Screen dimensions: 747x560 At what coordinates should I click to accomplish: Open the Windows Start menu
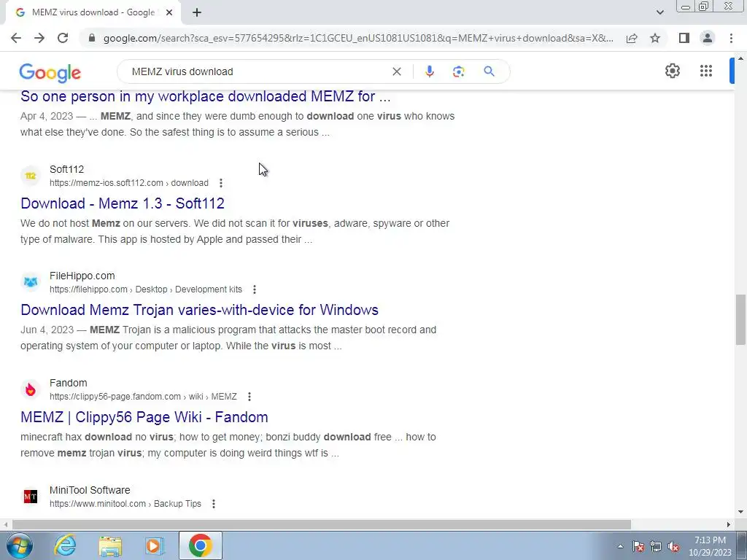pos(20,545)
